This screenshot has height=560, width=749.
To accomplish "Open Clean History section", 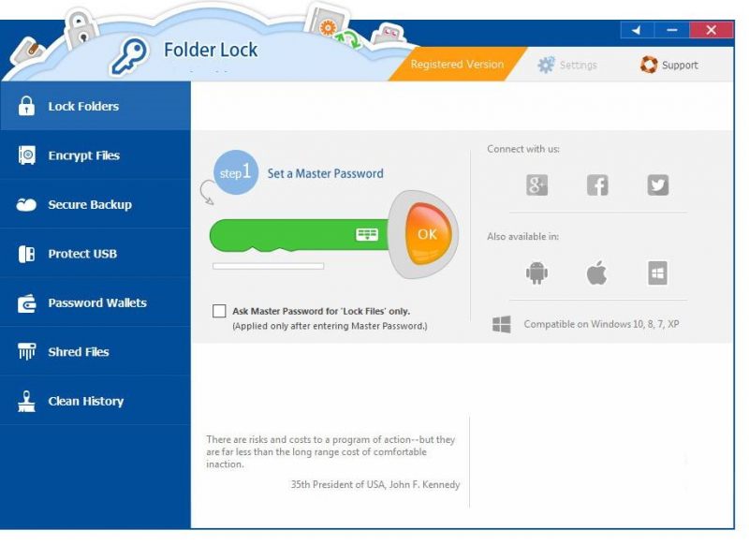I will (95, 401).
